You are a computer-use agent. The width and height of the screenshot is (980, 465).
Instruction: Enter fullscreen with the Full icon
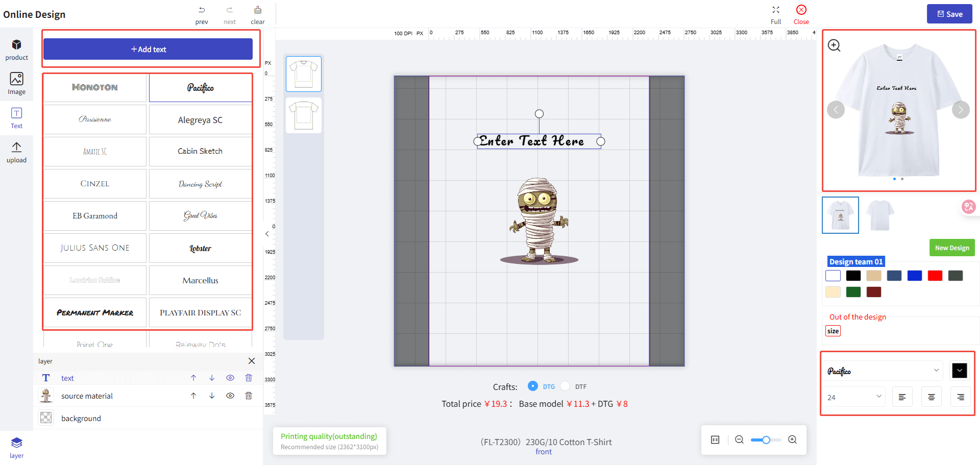click(776, 10)
